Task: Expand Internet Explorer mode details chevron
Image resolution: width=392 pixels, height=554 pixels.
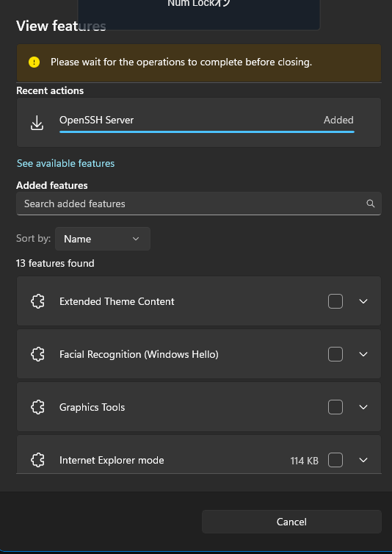Action: point(363,460)
